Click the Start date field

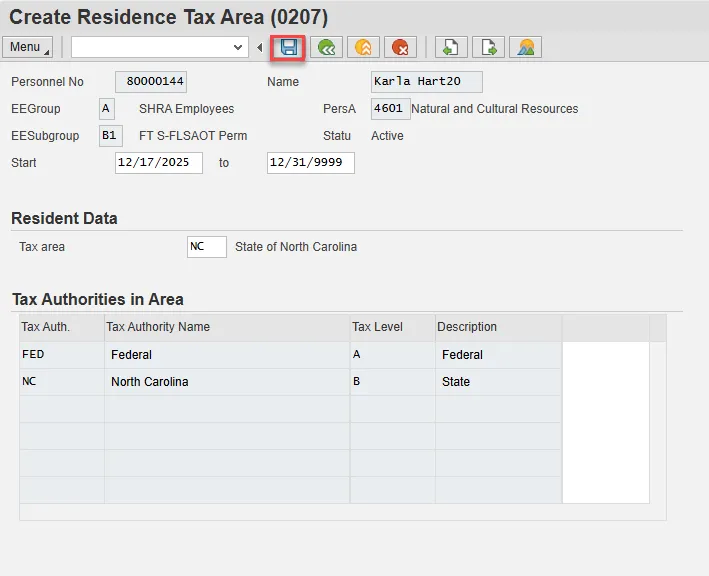coord(159,163)
